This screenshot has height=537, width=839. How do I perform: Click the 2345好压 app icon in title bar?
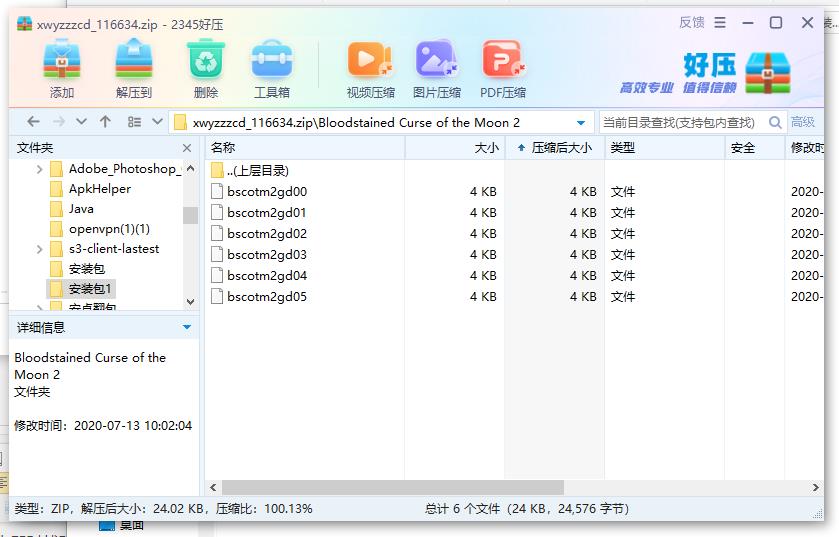(25, 24)
